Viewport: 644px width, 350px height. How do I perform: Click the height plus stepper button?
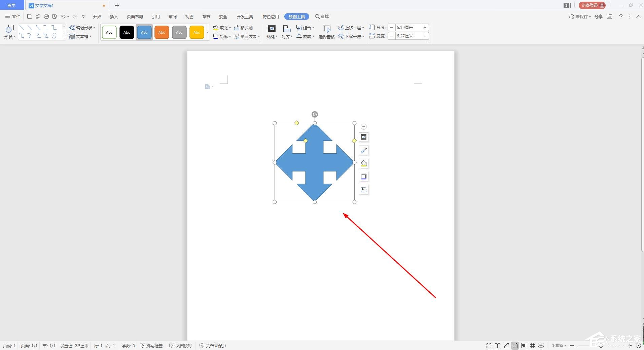(x=425, y=28)
